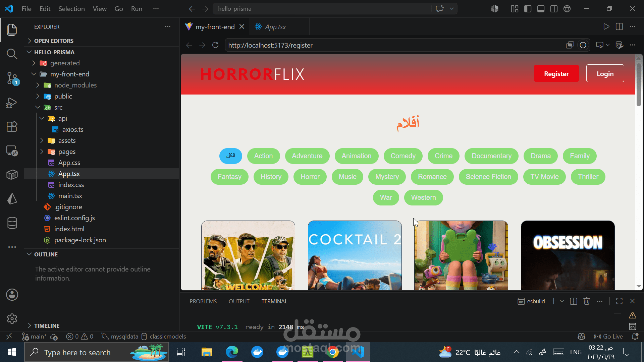Open Google Chrome from Windows taskbar

point(333,352)
